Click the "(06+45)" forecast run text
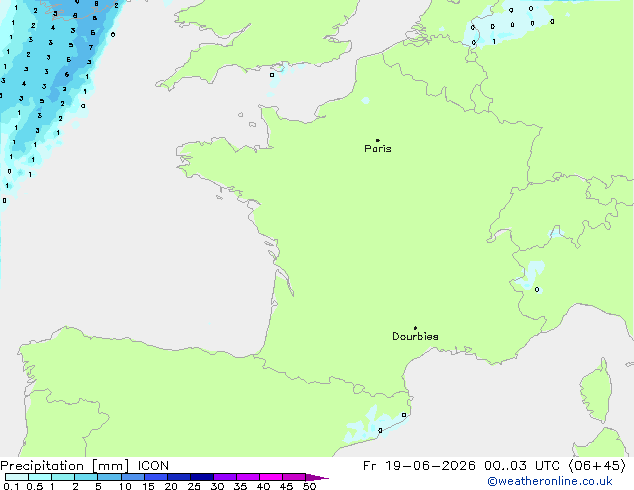 coord(597,466)
